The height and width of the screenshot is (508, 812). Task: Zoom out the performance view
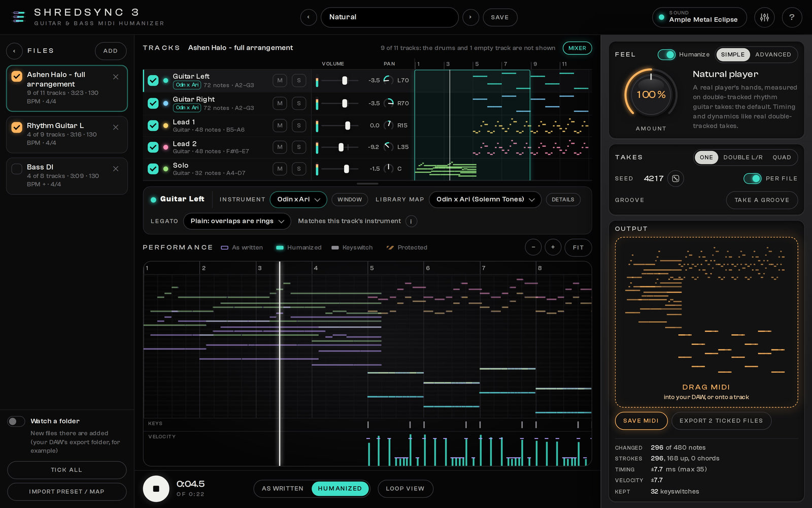[x=533, y=247]
